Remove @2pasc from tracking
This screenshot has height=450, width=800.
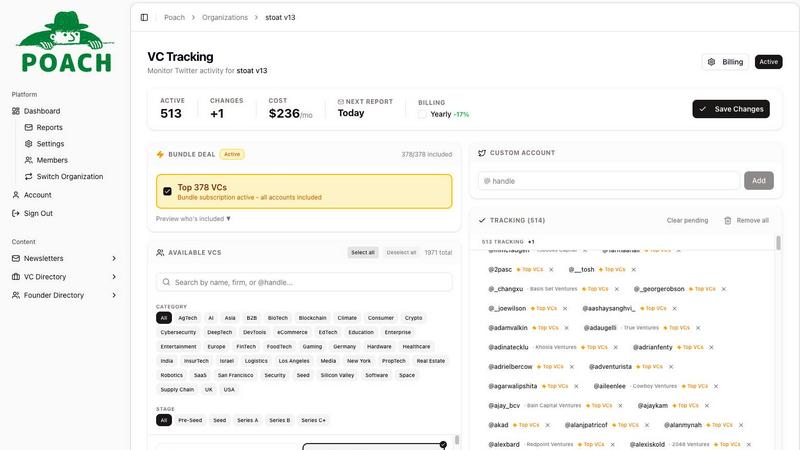(x=551, y=269)
